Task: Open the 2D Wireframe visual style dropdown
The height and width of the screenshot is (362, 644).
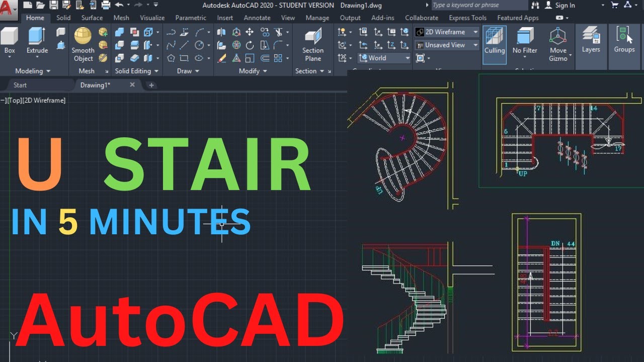Action: (447, 32)
